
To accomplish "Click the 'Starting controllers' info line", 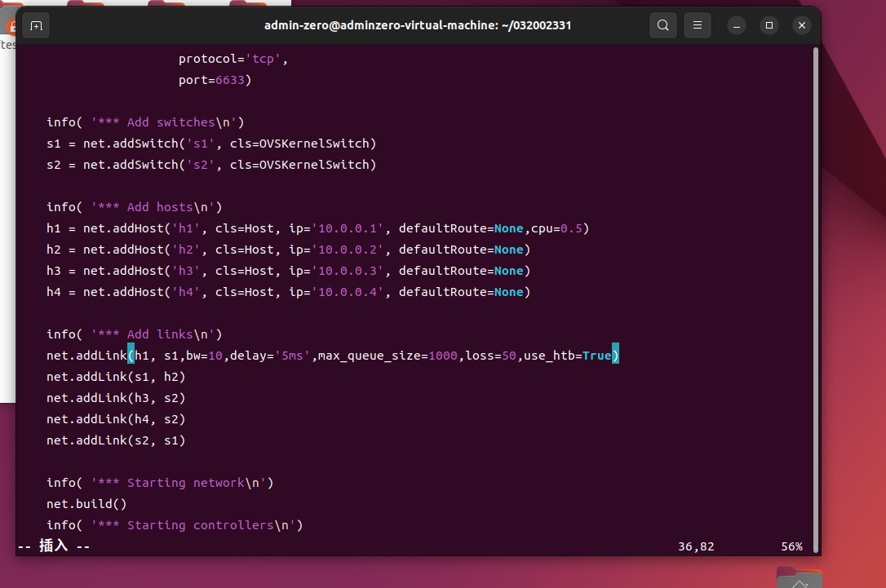I will click(175, 525).
